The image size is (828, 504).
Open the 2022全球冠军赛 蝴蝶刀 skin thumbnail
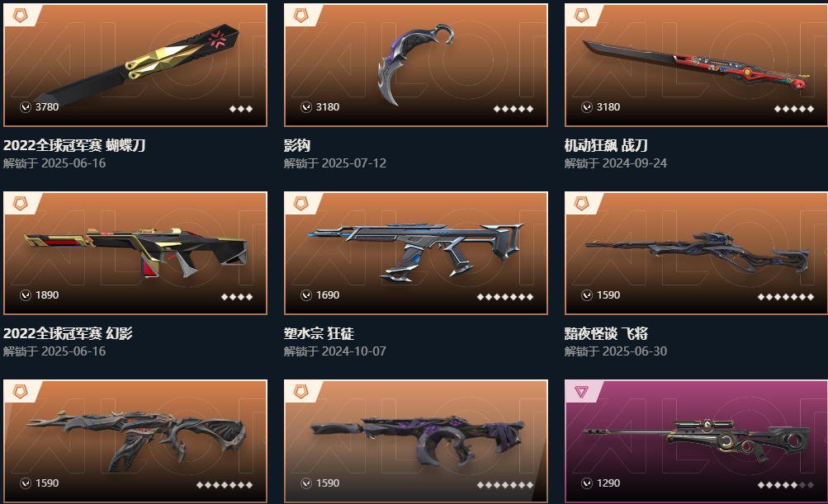(135, 65)
